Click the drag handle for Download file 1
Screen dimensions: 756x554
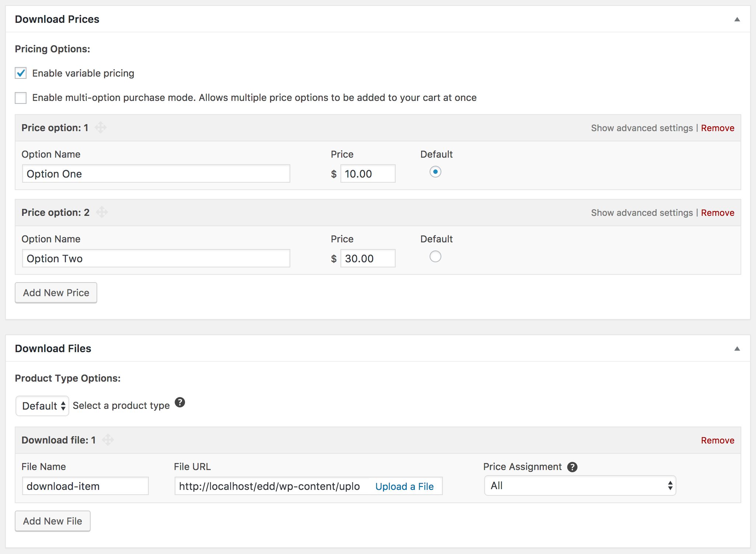tap(108, 440)
